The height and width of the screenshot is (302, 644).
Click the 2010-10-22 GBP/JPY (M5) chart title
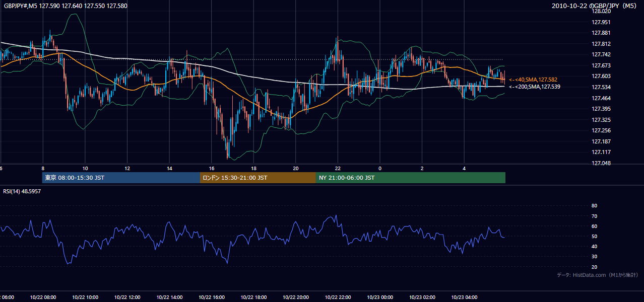595,6
